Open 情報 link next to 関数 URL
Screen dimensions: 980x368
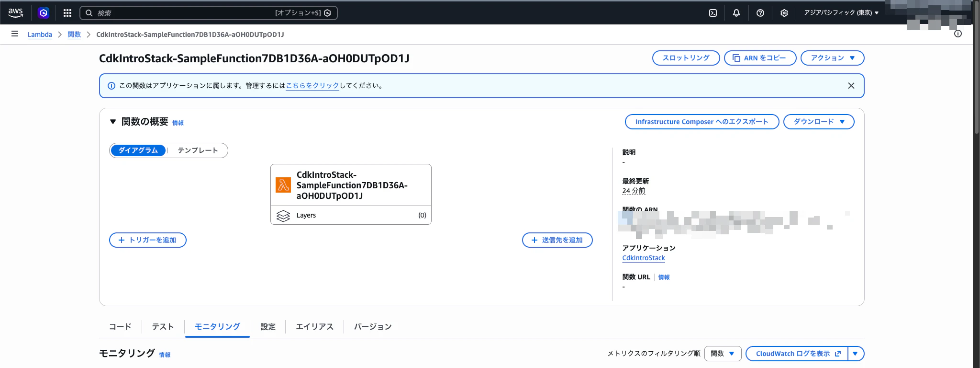664,277
